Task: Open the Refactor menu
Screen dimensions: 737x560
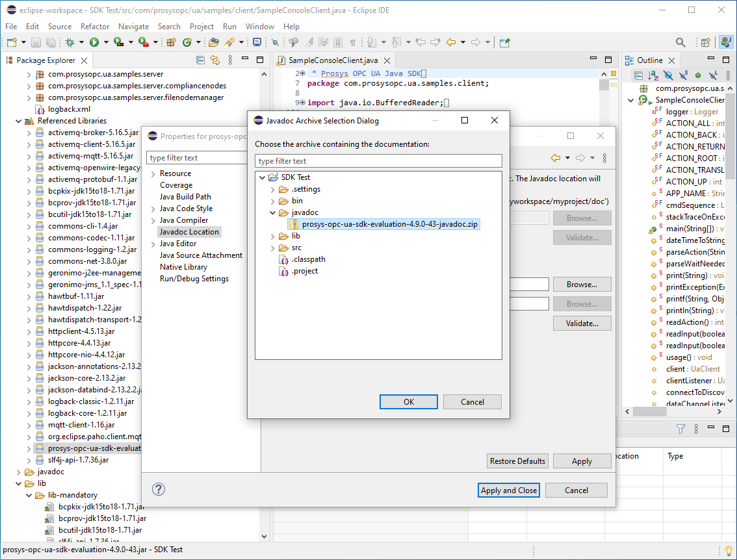Action: [x=95, y=27]
